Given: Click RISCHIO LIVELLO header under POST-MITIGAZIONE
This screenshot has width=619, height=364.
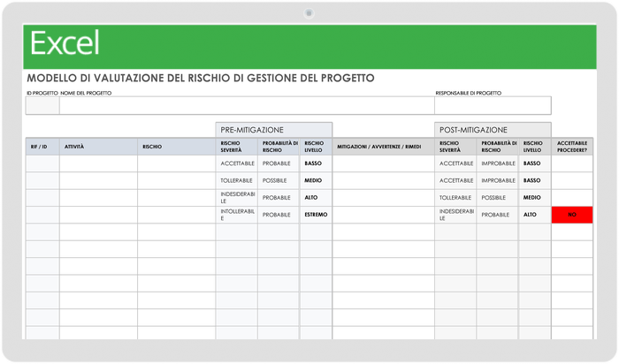Looking at the screenshot, I should click(x=535, y=147).
